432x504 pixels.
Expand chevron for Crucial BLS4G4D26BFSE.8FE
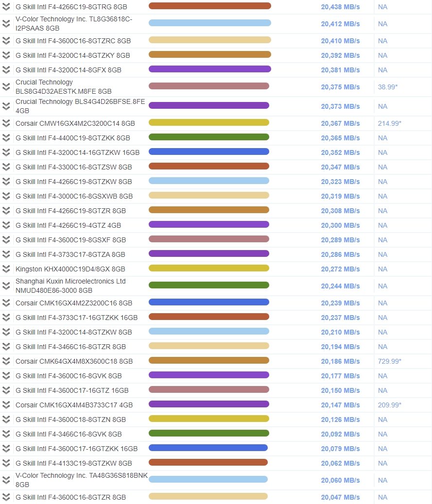[x=6, y=106]
